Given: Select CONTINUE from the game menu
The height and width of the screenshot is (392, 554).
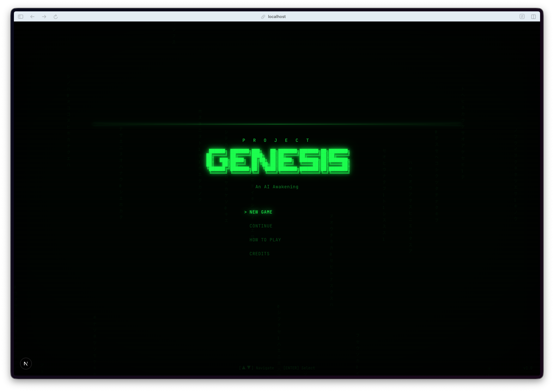Looking at the screenshot, I should click(261, 226).
